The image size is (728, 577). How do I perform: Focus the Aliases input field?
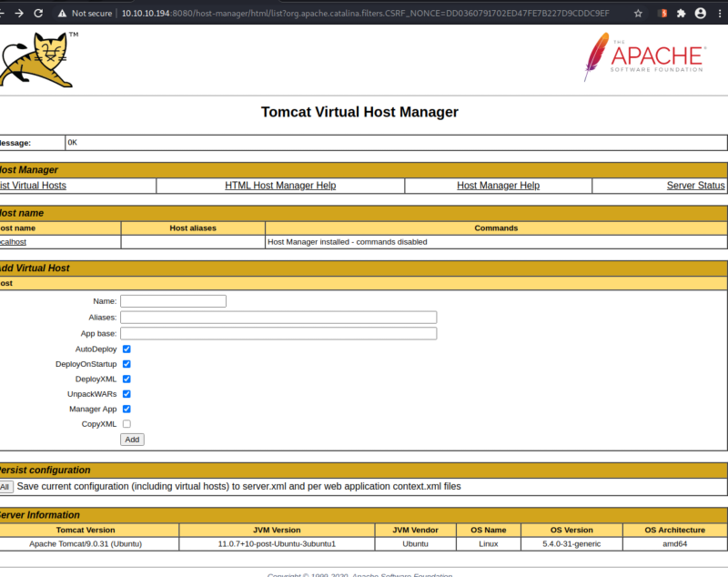pos(278,318)
